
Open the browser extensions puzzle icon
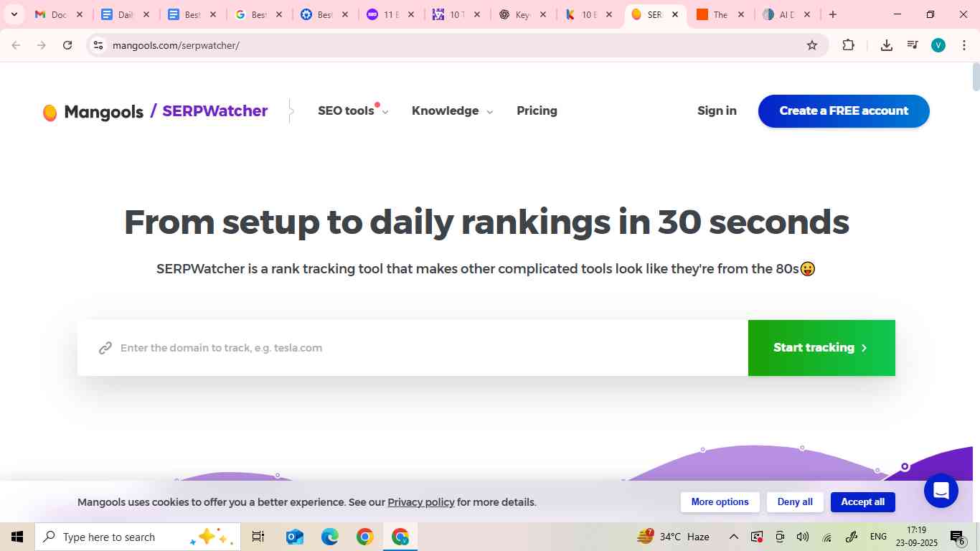pos(848,44)
